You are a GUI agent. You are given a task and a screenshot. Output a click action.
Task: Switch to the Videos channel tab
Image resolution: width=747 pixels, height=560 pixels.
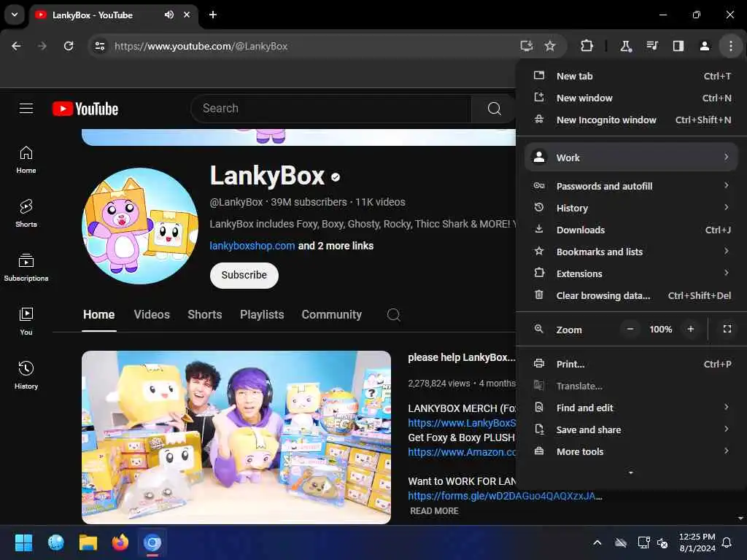coord(152,314)
